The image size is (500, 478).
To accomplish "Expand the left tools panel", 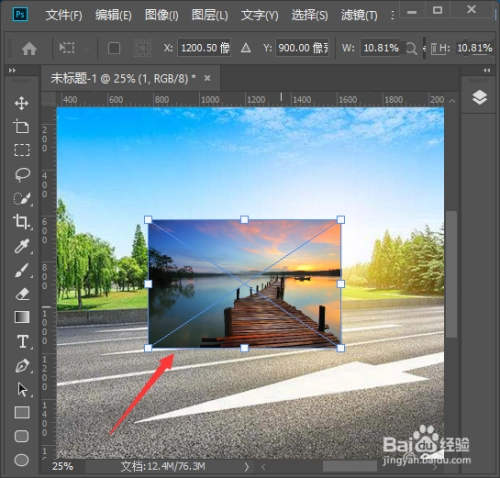I will pos(12,70).
